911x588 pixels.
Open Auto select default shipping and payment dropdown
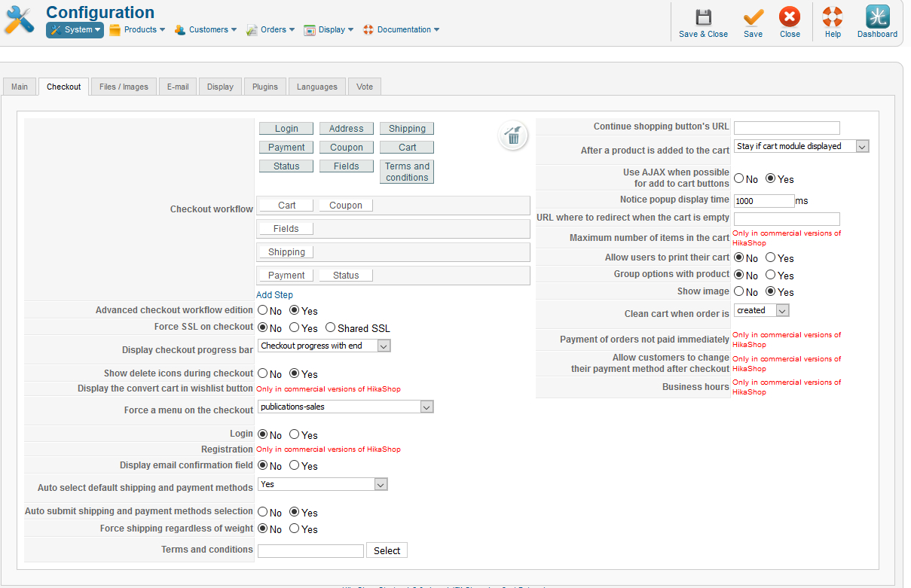click(323, 484)
